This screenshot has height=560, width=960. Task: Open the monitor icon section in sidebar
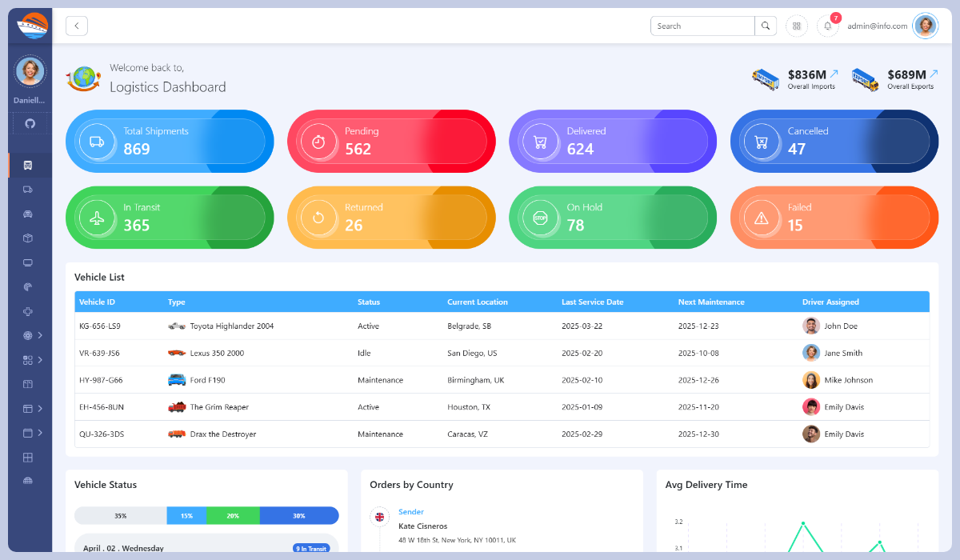pyautogui.click(x=30, y=262)
